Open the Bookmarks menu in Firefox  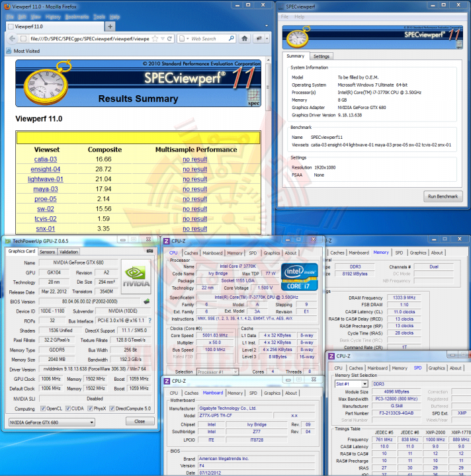(77, 17)
